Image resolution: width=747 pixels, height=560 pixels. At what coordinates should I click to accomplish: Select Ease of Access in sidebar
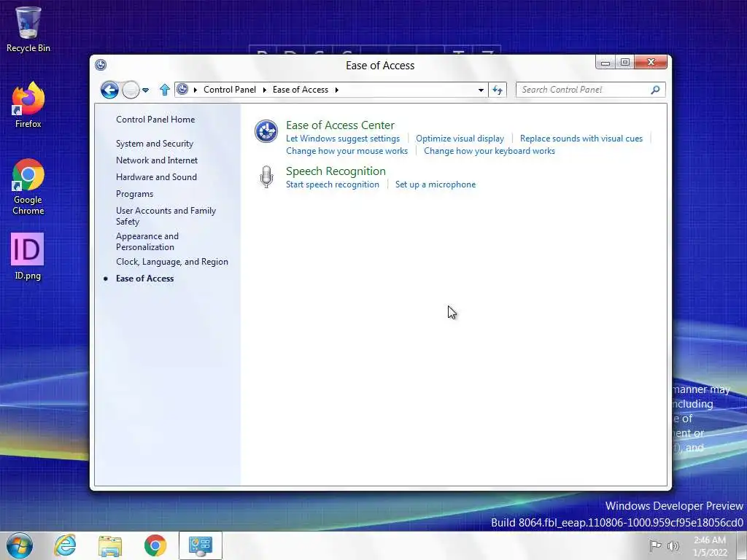[145, 279]
